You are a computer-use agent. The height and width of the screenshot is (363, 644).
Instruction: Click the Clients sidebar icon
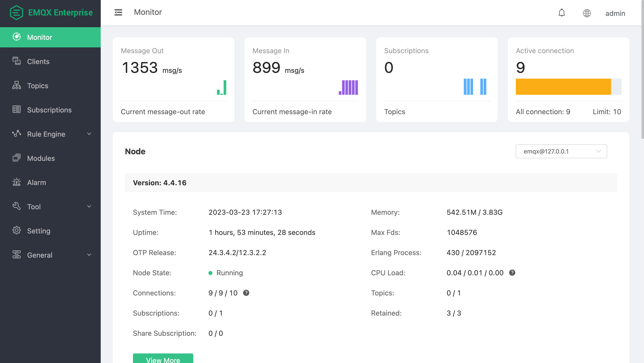coord(16,61)
